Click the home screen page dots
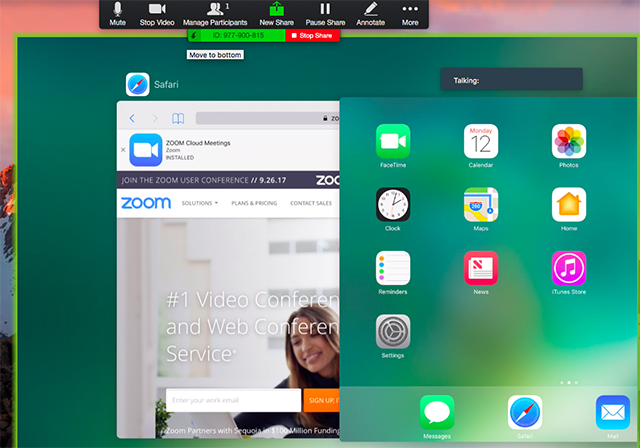The image size is (640, 448). pos(569,383)
